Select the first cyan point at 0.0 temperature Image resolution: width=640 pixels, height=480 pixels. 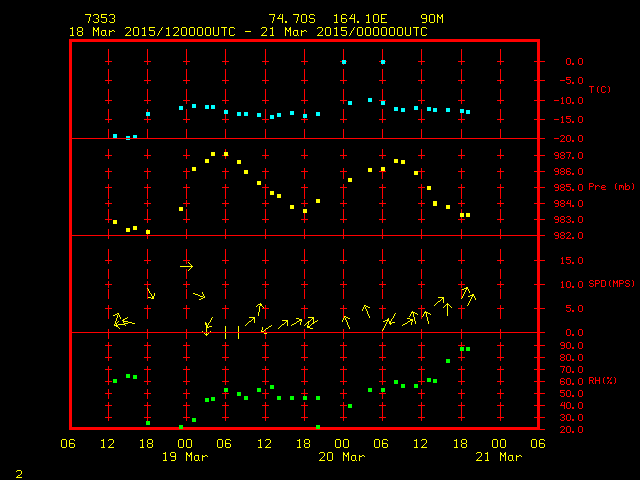[344, 62]
